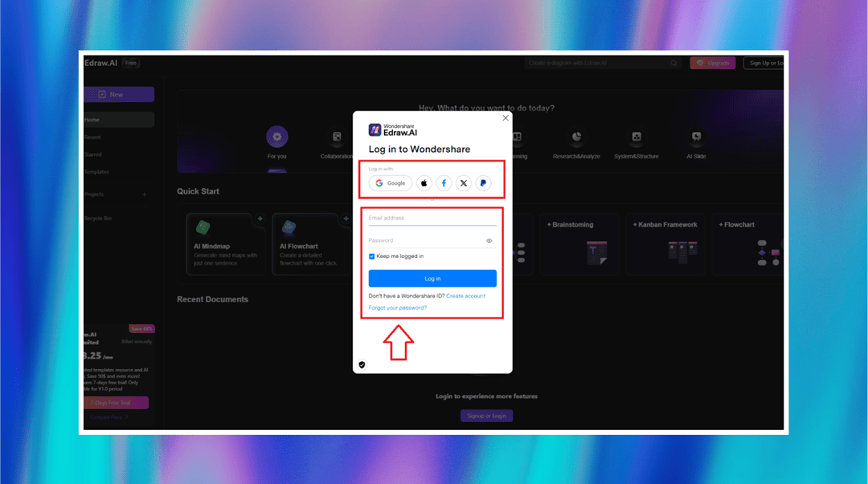The width and height of the screenshot is (868, 484).
Task: Choose Apple login icon
Action: click(x=424, y=183)
